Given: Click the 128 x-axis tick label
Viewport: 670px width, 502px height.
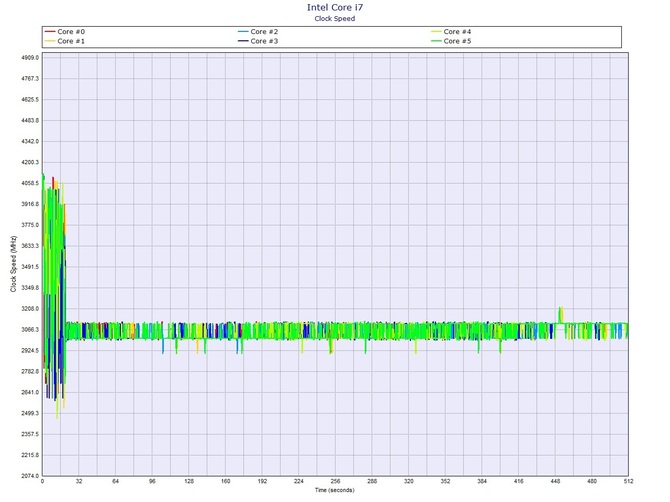Looking at the screenshot, I should point(189,481).
